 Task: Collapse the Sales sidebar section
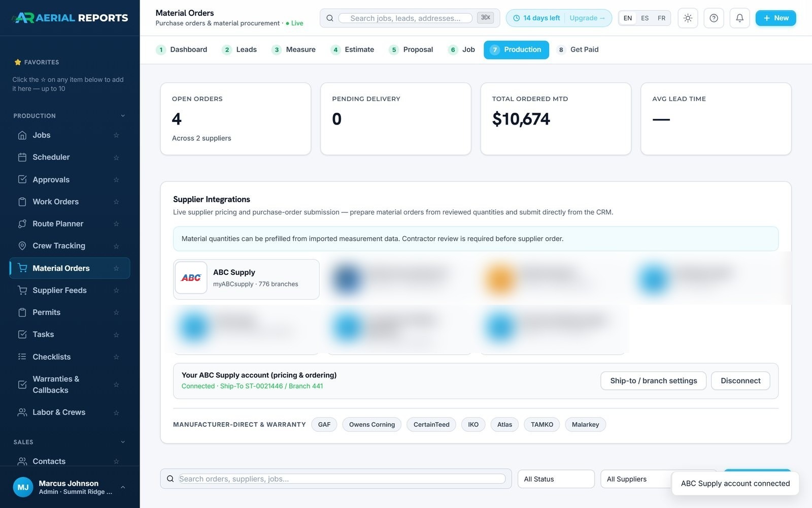click(123, 442)
